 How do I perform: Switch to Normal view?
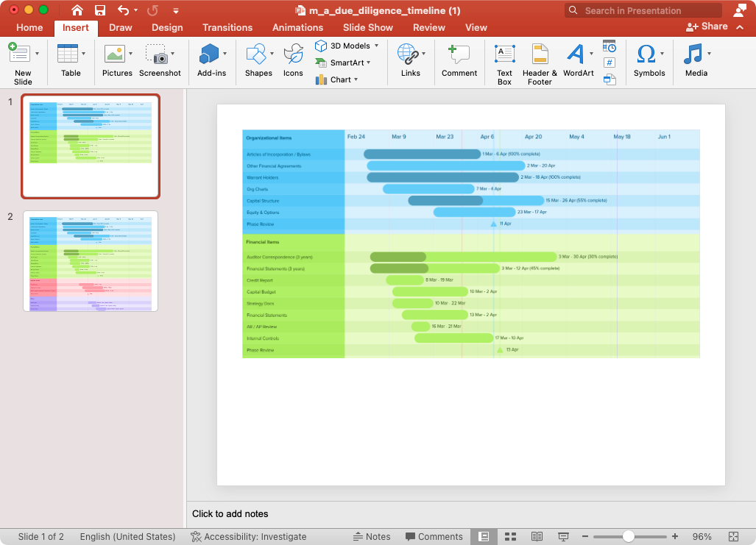click(x=484, y=536)
